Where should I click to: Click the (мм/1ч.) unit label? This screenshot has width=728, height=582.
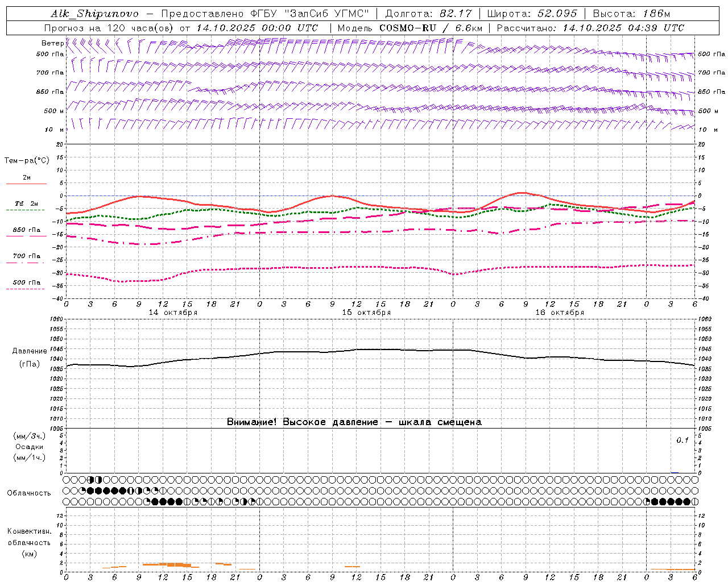pyautogui.click(x=30, y=458)
